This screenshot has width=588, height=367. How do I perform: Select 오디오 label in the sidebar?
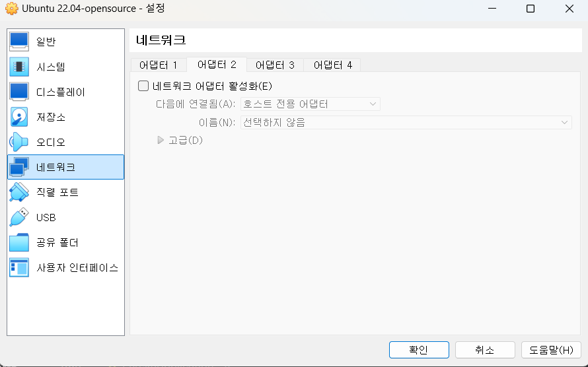click(x=51, y=142)
